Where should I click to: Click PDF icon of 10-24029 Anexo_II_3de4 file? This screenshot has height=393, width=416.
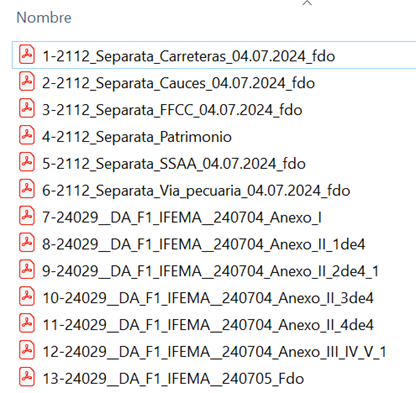(x=27, y=297)
